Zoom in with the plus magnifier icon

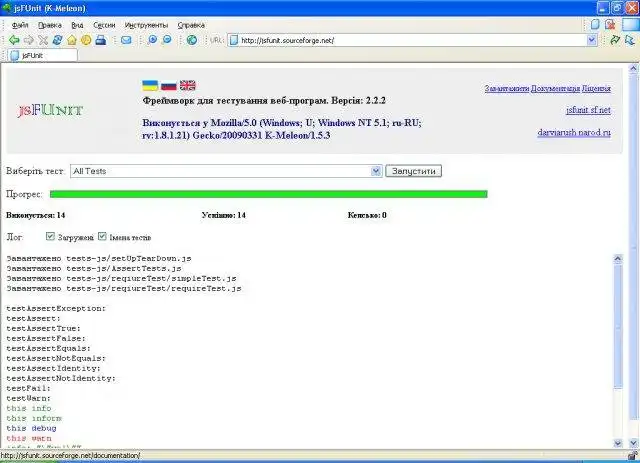(x=152, y=40)
